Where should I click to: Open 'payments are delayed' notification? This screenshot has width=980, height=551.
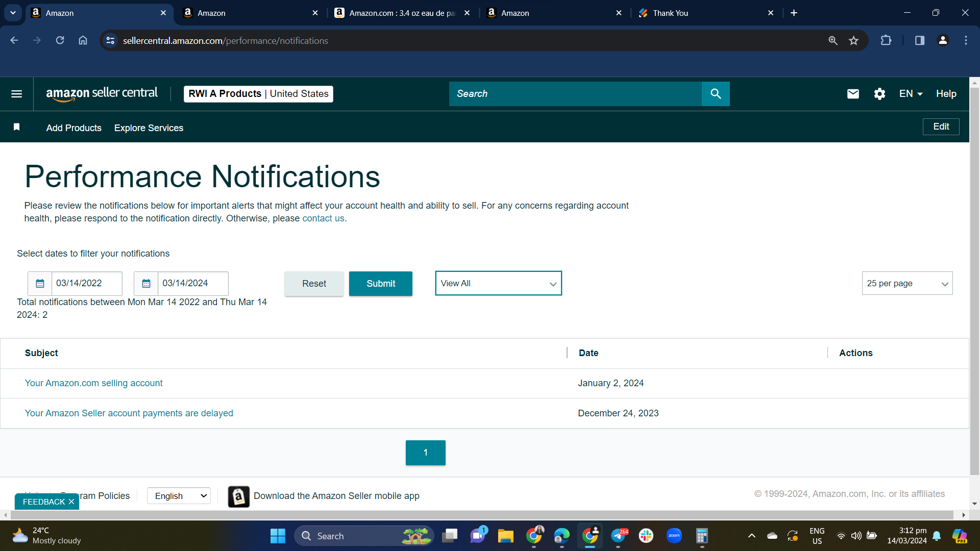coord(129,413)
